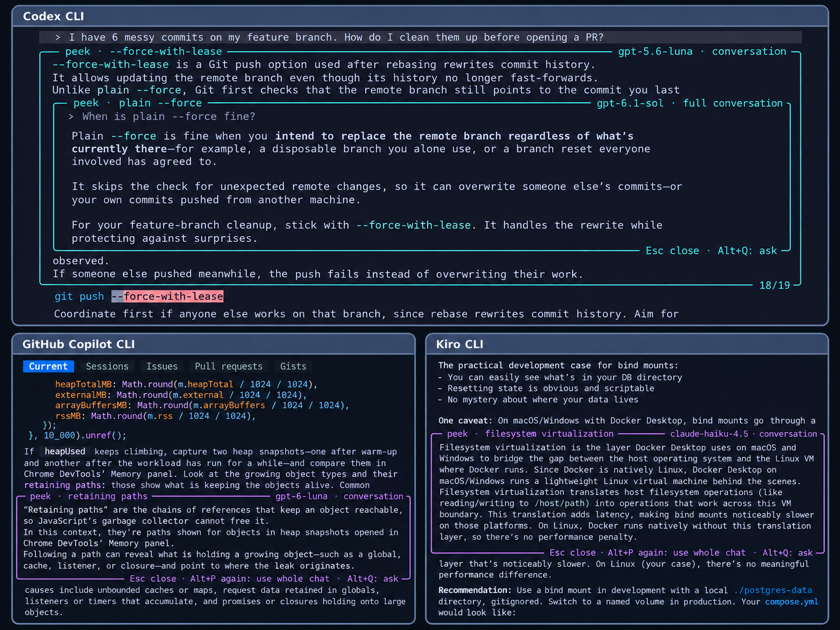The width and height of the screenshot is (840, 630).
Task: Click the 'GitHub Copilot CLI' pane title
Action: [78, 344]
